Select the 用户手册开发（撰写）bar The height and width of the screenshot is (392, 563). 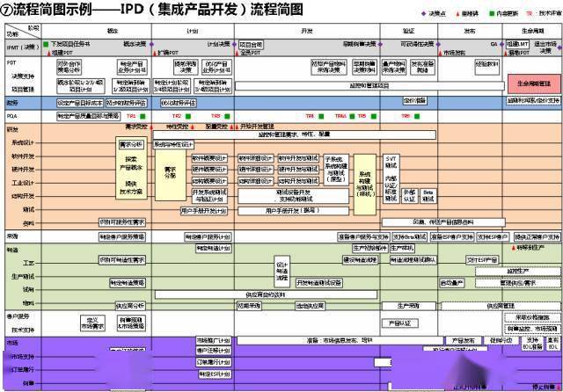point(293,211)
